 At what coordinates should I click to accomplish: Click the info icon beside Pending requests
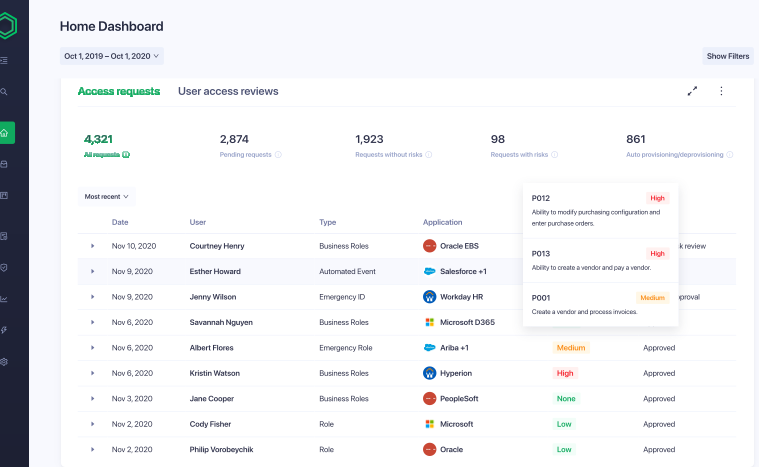[278, 155]
